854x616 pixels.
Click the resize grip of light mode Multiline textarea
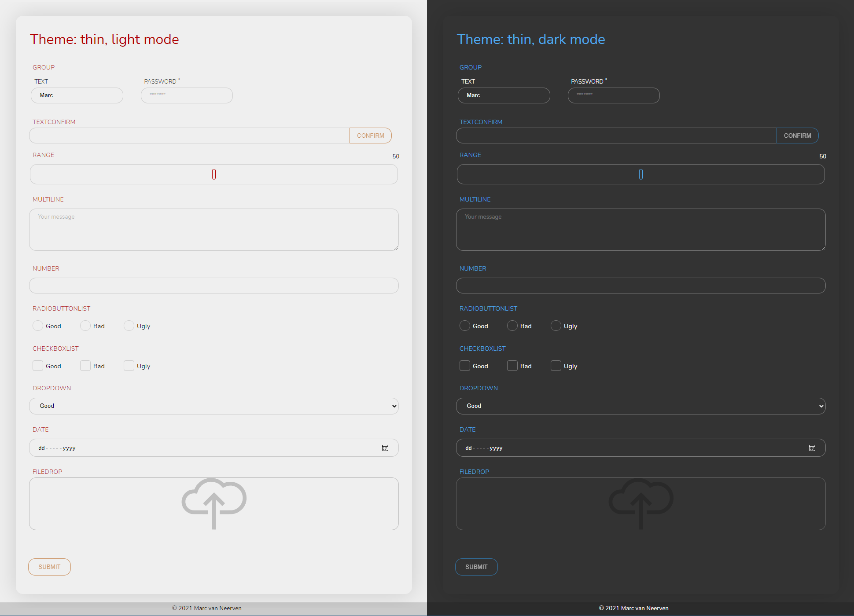tap(396, 248)
